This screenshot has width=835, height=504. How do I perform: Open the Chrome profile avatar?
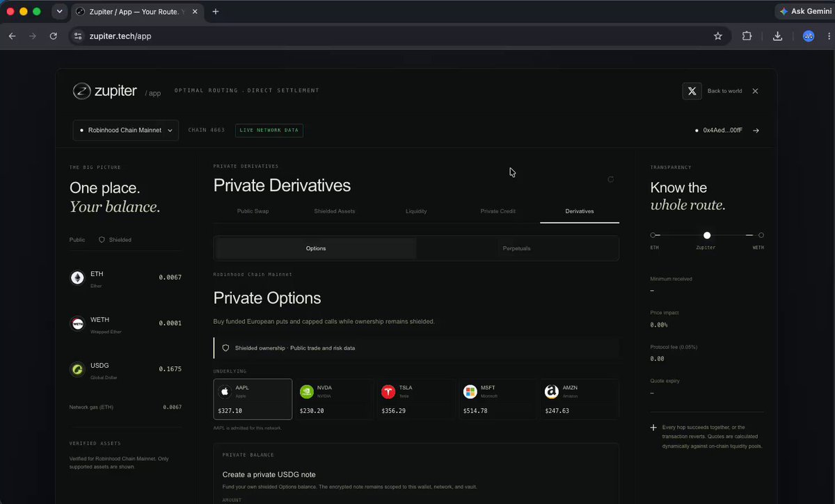click(x=809, y=36)
